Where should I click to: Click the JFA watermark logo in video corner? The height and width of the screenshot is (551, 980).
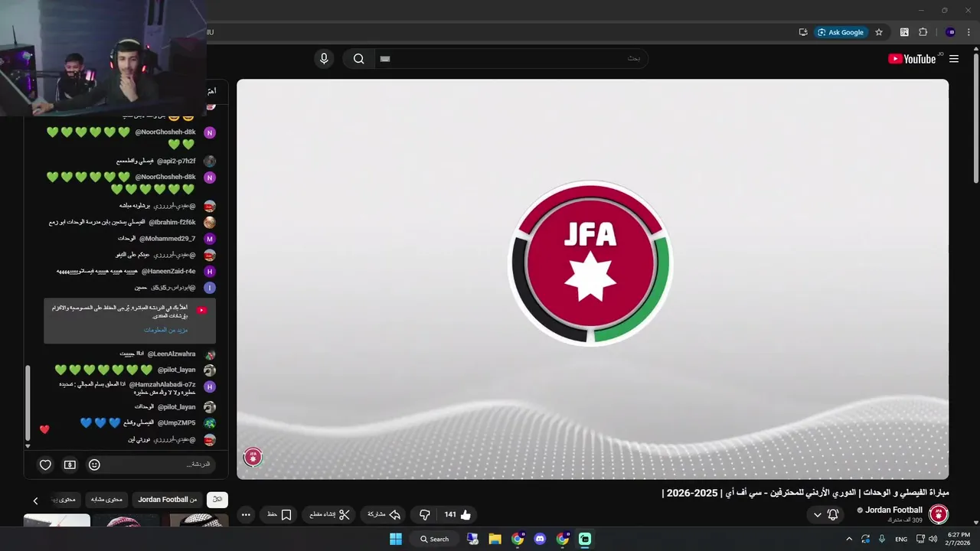(x=253, y=457)
